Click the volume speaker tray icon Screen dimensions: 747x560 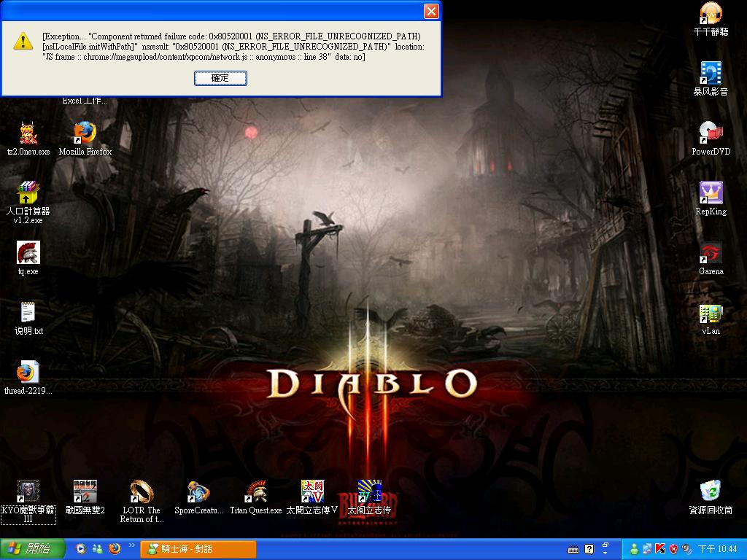click(686, 549)
